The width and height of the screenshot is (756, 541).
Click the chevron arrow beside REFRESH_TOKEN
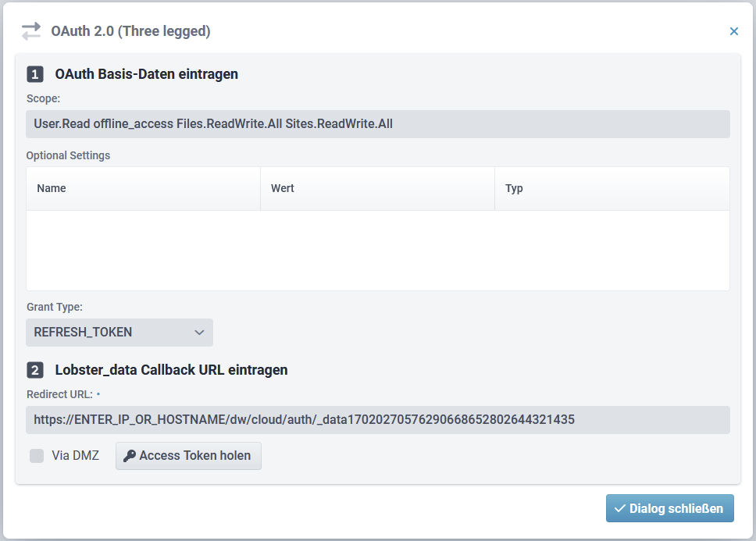click(198, 333)
